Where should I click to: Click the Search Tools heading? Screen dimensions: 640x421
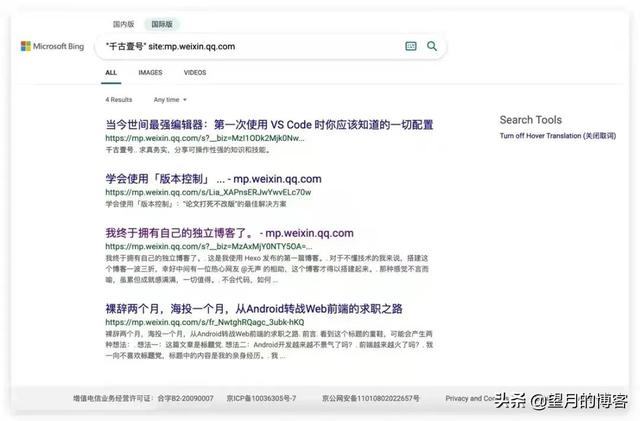pos(531,120)
